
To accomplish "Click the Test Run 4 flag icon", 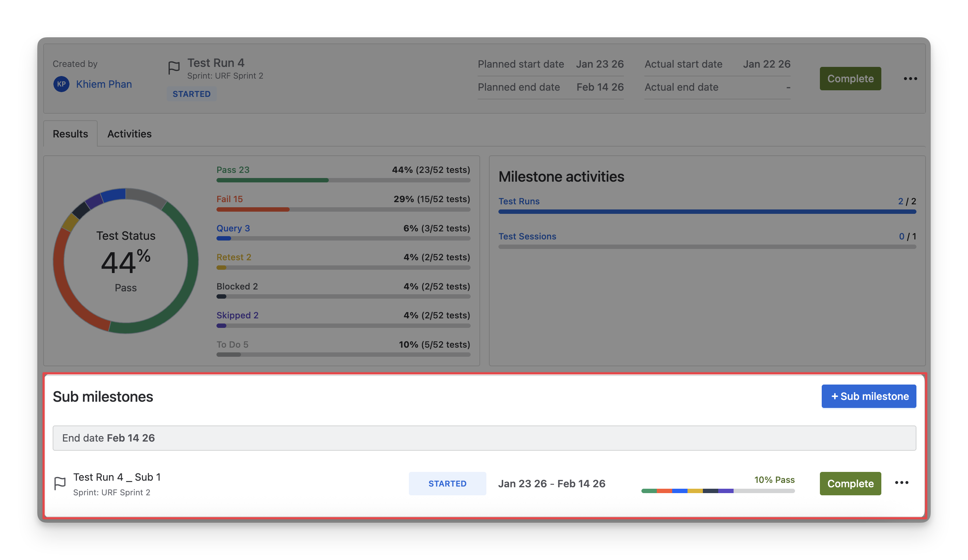I will tap(174, 68).
